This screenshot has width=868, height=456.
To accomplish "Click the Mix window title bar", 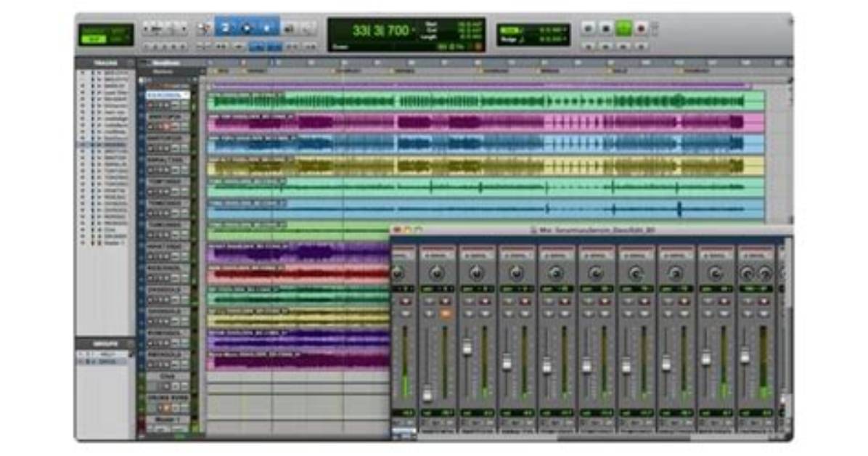I will [x=591, y=230].
